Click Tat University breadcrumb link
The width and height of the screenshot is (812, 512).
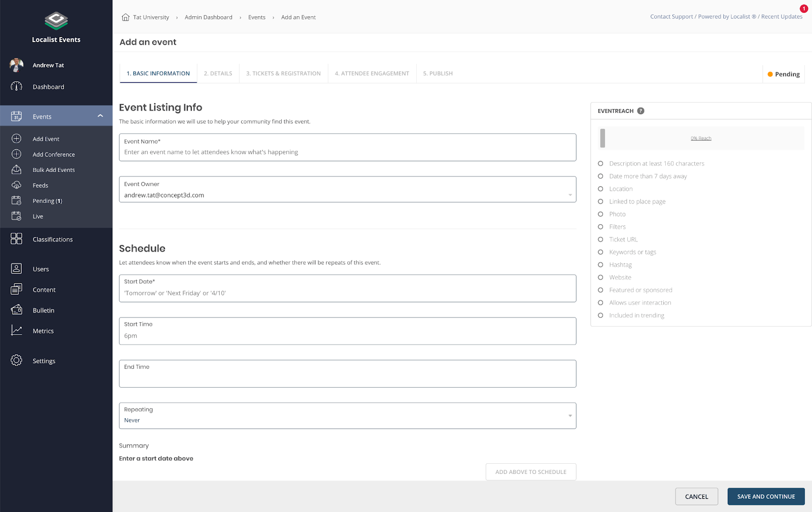151,17
